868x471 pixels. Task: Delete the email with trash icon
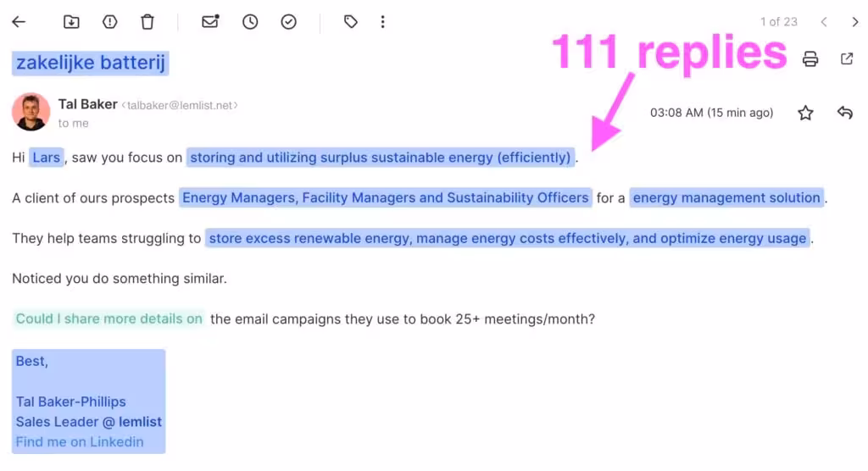[x=147, y=22]
